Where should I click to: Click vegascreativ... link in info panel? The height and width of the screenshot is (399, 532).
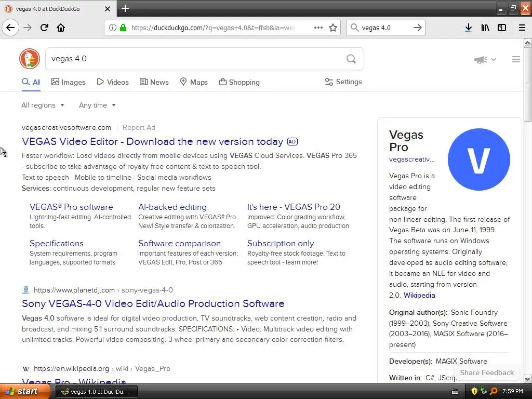point(412,159)
